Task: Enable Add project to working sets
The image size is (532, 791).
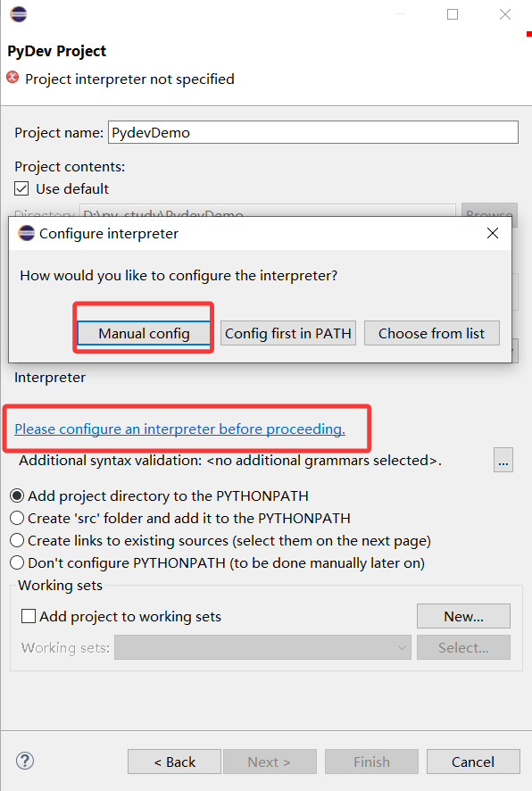Action: pyautogui.click(x=29, y=616)
